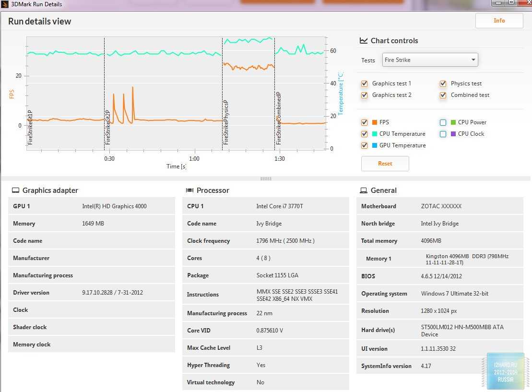Click the 3DMark logo in title bar
This screenshot has height=392, width=532.
point(5,4)
